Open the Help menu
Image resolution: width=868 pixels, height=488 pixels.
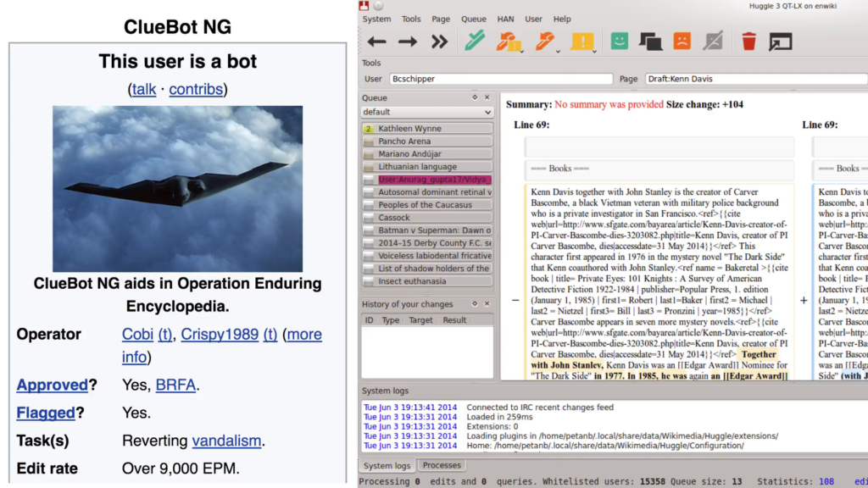[562, 19]
